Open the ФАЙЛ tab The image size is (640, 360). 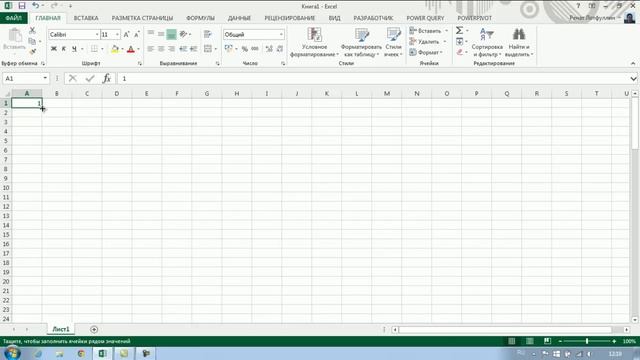click(x=14, y=18)
